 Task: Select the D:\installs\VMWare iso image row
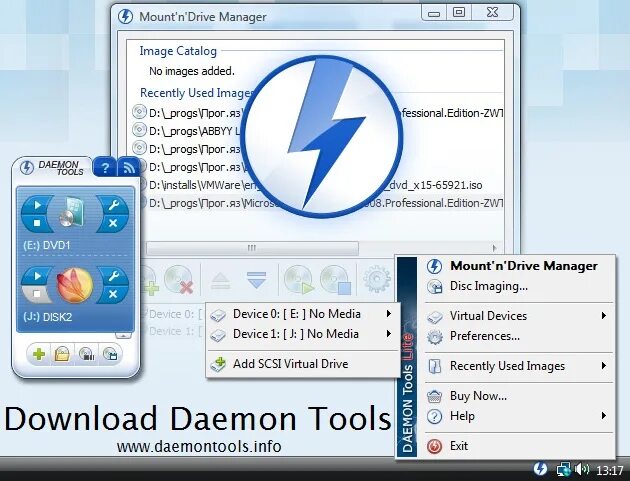click(x=317, y=185)
